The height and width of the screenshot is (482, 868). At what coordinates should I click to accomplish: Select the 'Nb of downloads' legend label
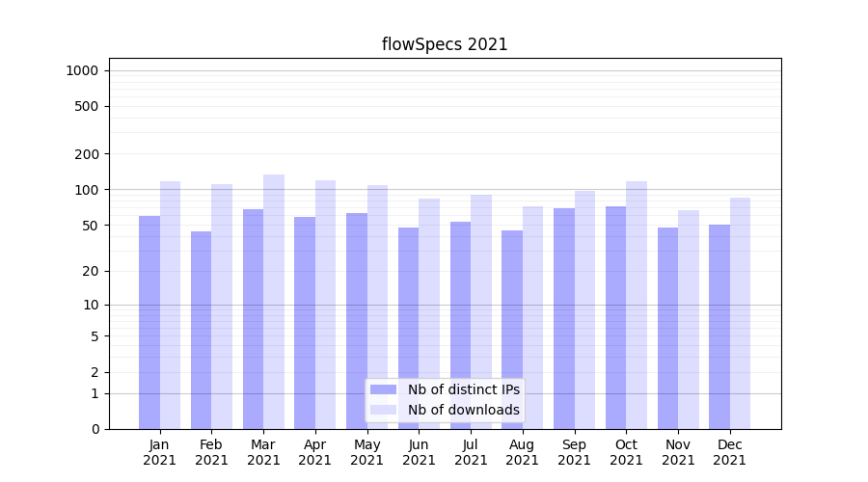(463, 410)
